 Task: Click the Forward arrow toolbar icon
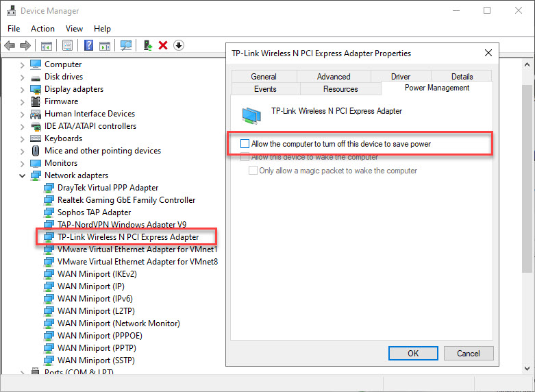25,45
